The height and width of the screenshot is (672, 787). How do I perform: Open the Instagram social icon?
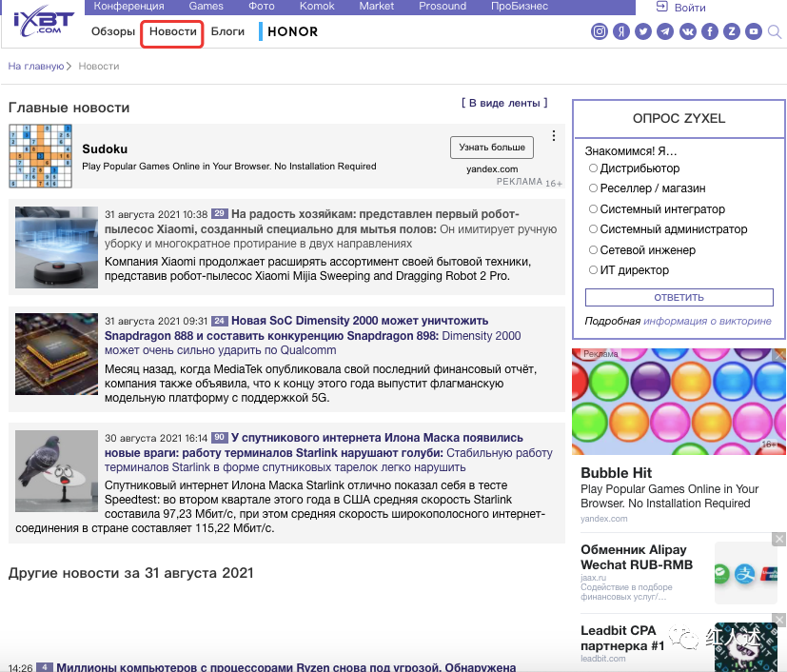click(x=600, y=31)
